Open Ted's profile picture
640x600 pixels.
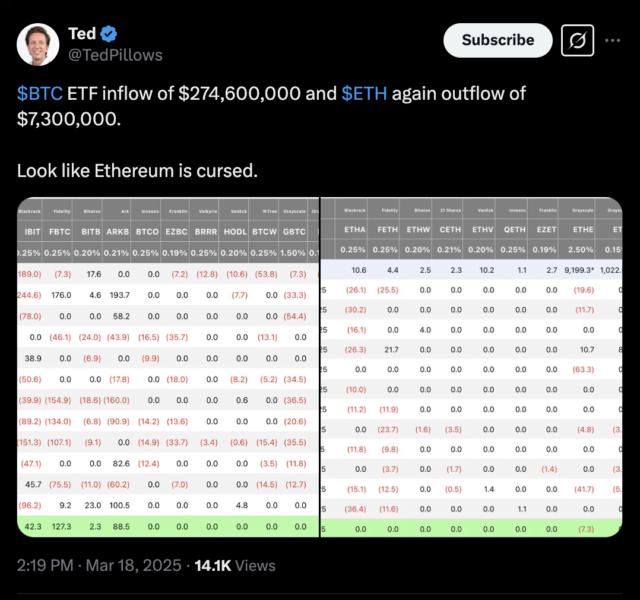[38, 44]
